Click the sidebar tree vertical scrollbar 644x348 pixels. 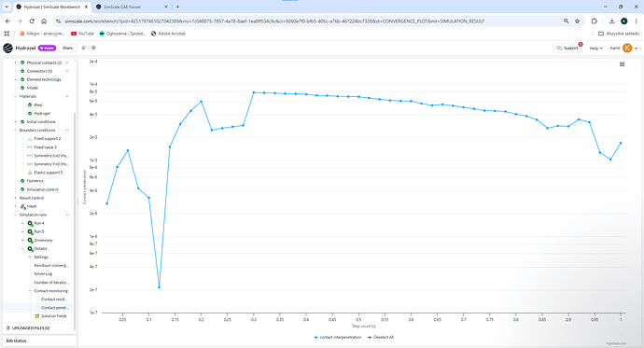(x=75, y=222)
